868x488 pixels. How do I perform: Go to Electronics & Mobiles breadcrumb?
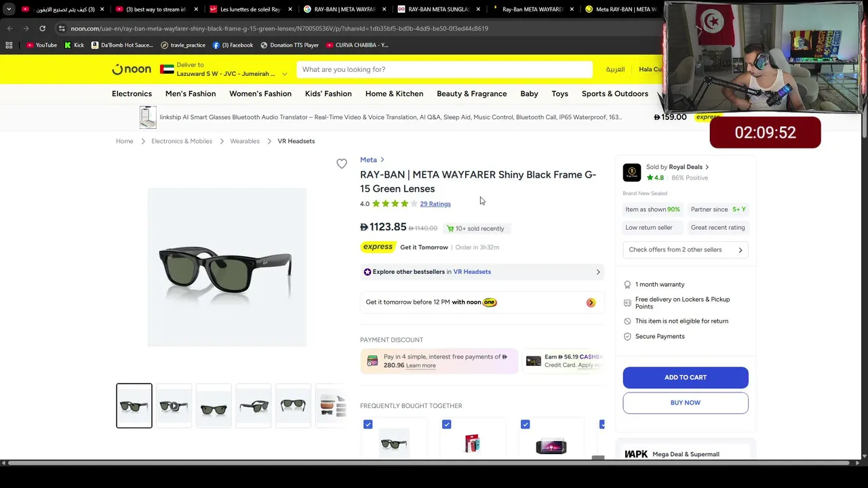182,141
